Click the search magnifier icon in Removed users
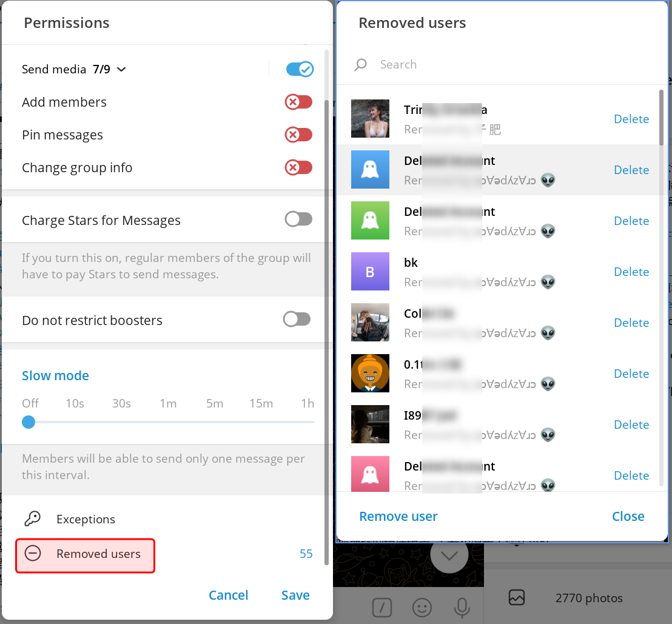Viewport: 672px width, 624px height. [361, 65]
